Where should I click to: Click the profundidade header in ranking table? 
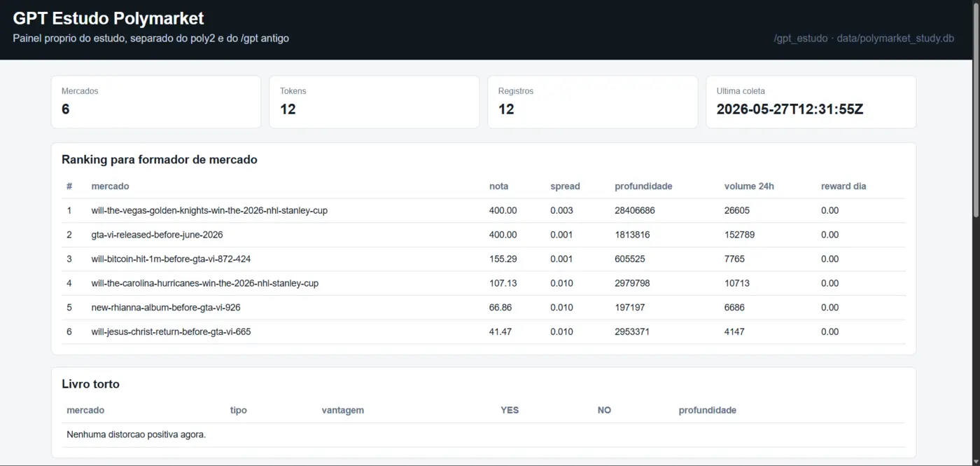click(x=643, y=186)
